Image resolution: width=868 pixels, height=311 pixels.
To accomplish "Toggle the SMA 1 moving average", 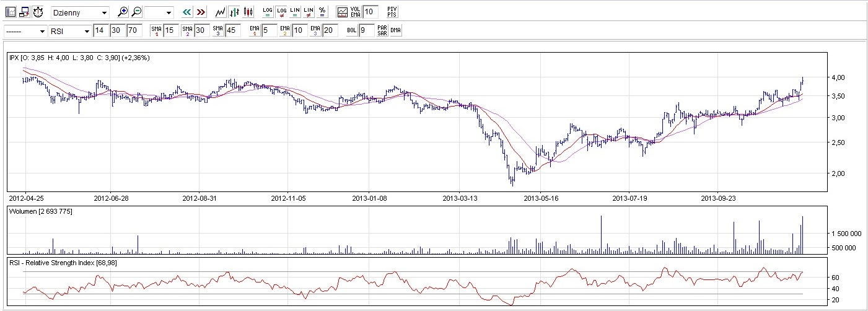I will pos(157,30).
